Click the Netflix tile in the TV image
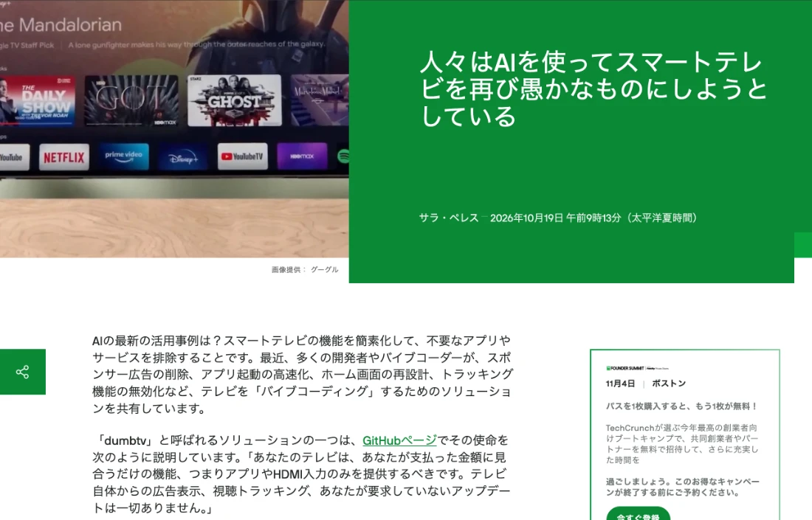Viewport: 812px width, 520px height. [x=63, y=157]
